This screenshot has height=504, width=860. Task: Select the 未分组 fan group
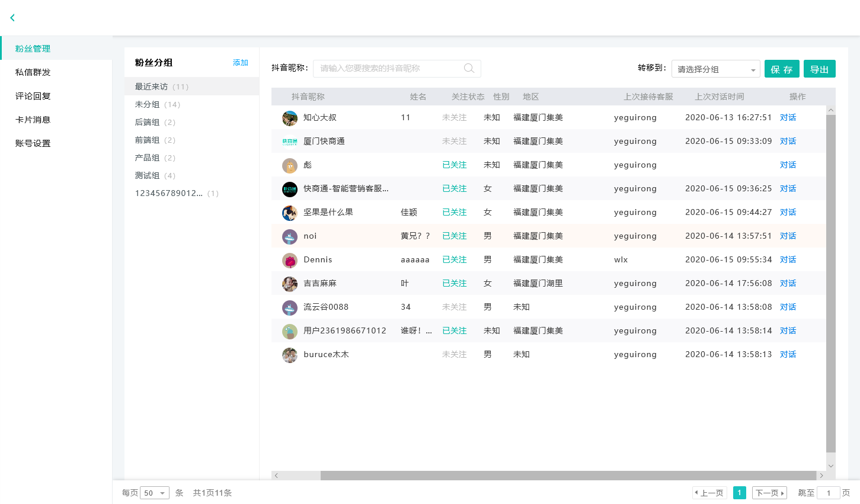click(148, 104)
